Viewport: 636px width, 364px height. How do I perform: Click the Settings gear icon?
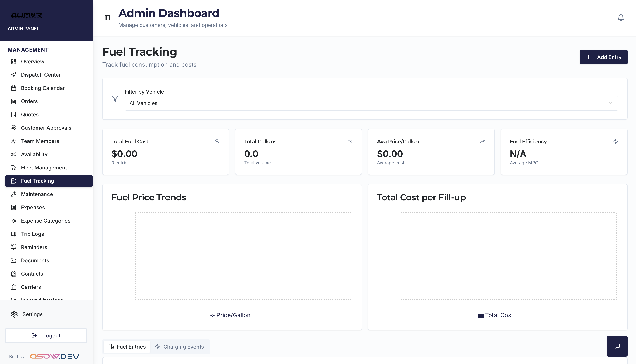[14, 314]
